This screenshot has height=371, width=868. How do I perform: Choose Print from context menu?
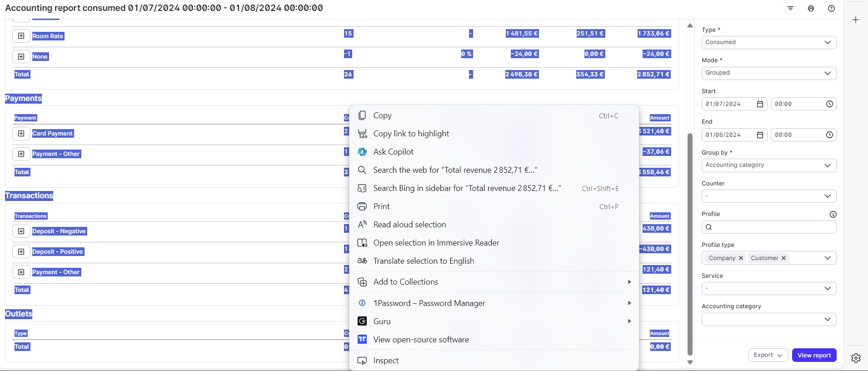click(x=494, y=206)
